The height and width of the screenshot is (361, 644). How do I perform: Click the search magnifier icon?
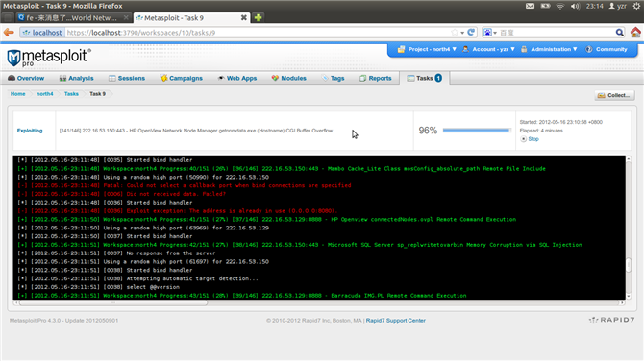click(619, 33)
